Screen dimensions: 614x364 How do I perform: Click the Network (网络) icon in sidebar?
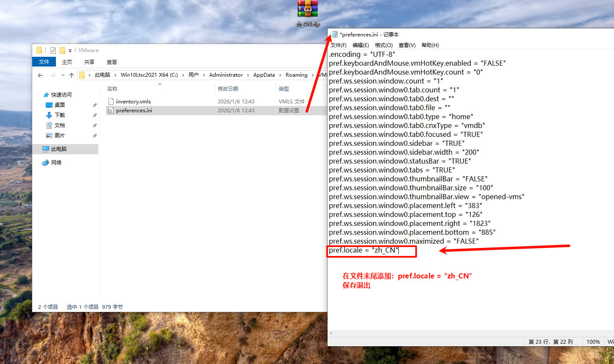coord(46,163)
